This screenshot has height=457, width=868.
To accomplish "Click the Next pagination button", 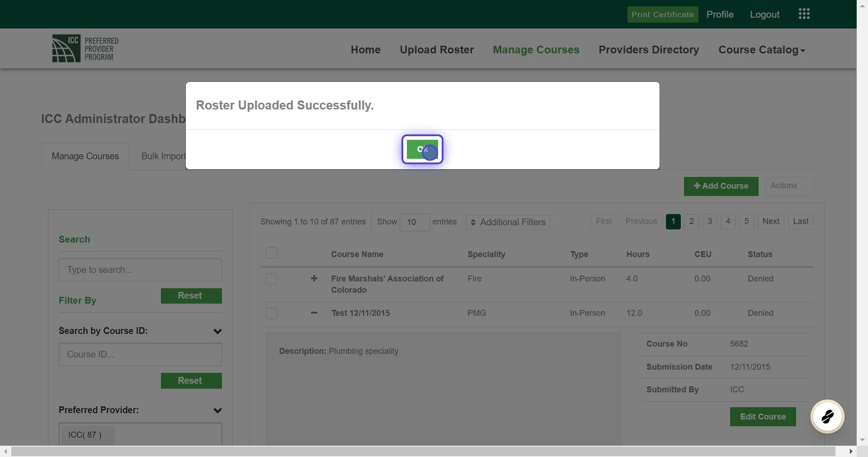I will [771, 222].
